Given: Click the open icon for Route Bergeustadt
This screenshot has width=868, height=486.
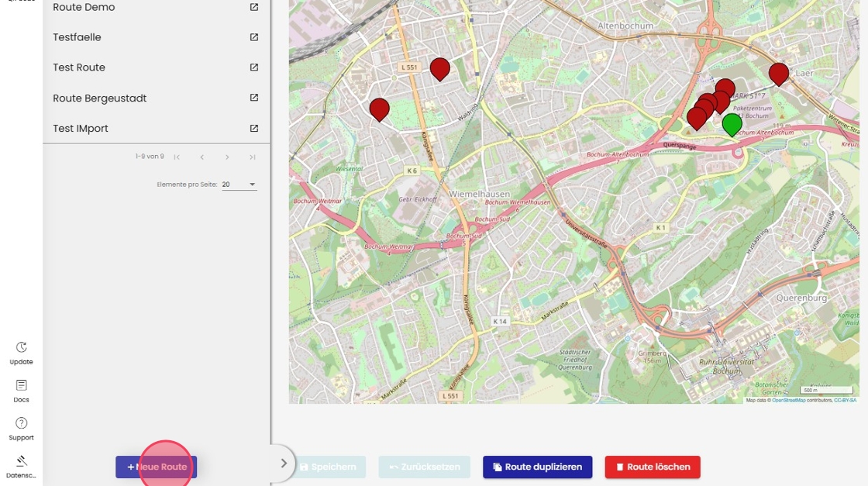Looking at the screenshot, I should pyautogui.click(x=254, y=98).
